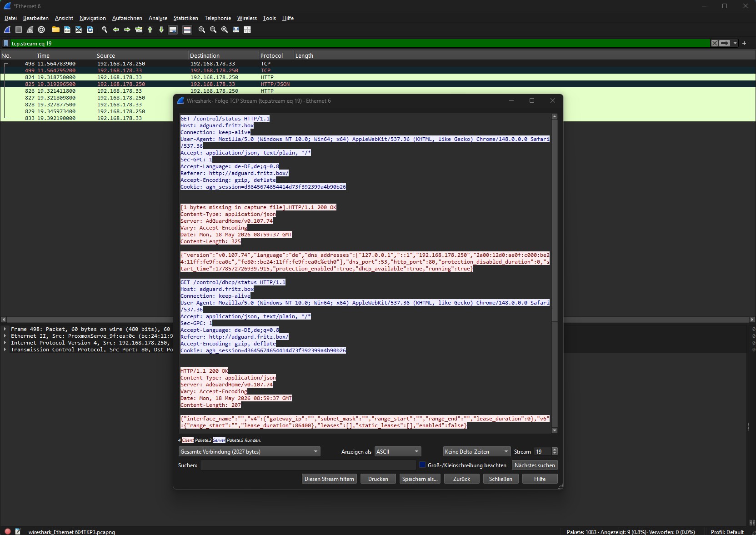The image size is (756, 535).
Task: Click the Suchen text field
Action: (x=308, y=465)
